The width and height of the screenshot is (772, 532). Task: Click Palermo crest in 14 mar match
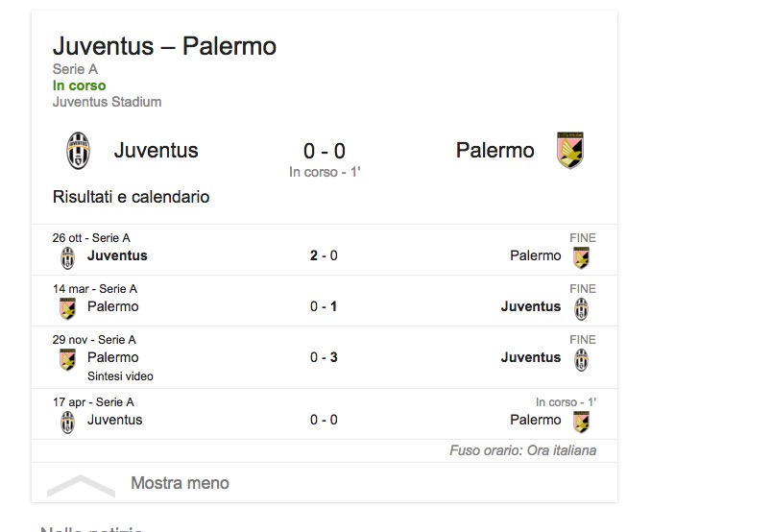(67, 308)
